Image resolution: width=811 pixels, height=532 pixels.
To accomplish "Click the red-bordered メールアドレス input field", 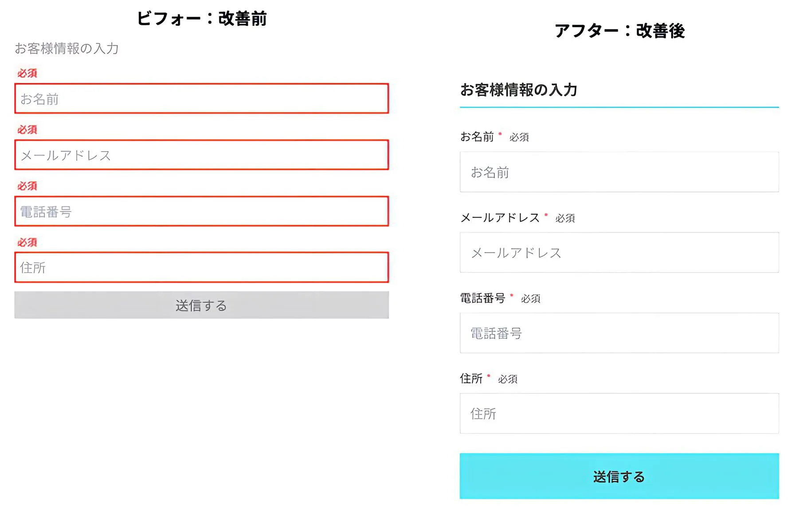I will [201, 155].
